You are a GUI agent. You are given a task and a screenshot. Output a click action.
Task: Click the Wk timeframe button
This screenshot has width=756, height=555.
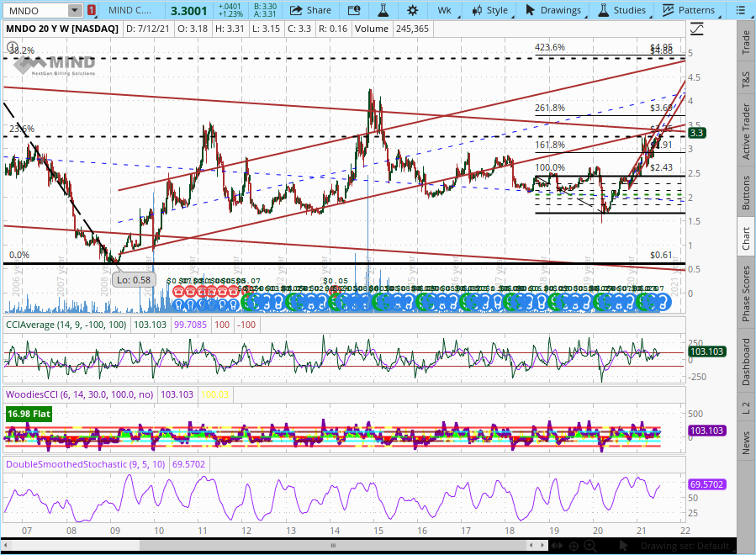click(x=444, y=10)
